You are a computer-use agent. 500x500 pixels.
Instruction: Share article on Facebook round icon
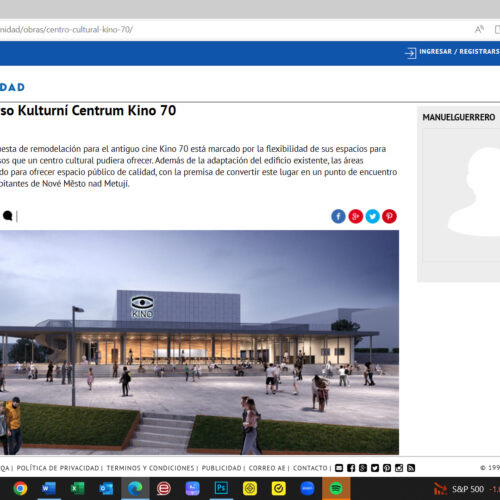pyautogui.click(x=338, y=216)
